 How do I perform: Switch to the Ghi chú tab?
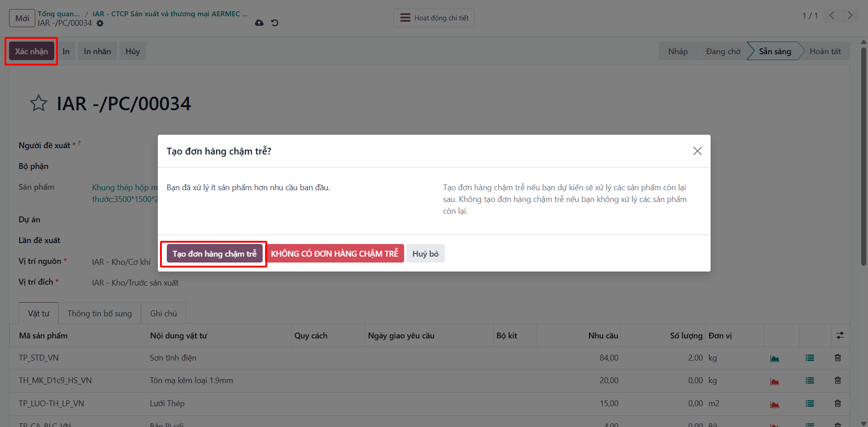pos(163,313)
